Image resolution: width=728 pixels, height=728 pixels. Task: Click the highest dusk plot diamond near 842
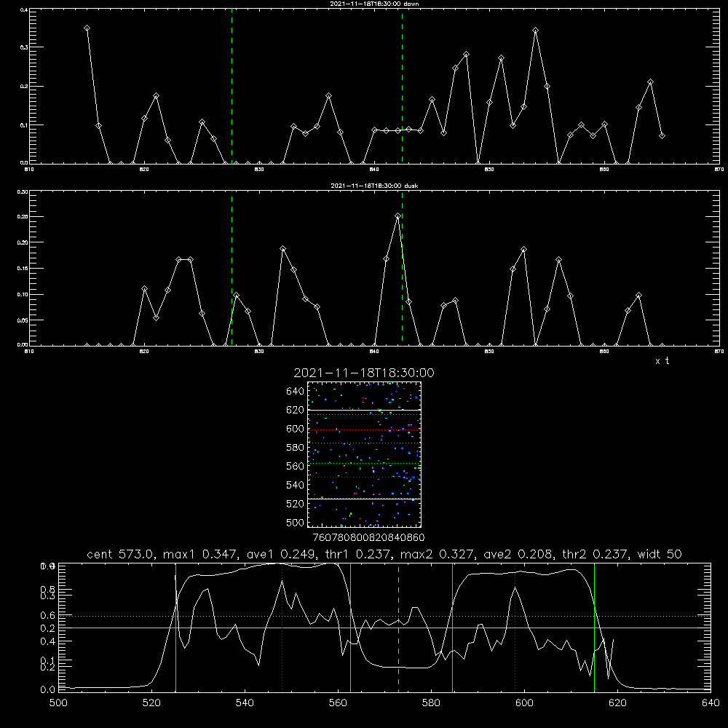point(398,216)
